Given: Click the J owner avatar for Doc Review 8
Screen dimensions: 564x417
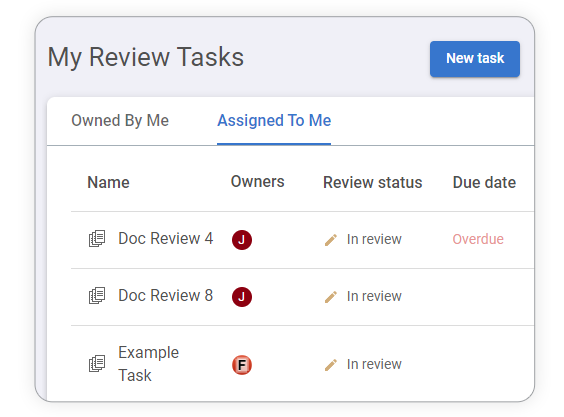Looking at the screenshot, I should coord(242,297).
